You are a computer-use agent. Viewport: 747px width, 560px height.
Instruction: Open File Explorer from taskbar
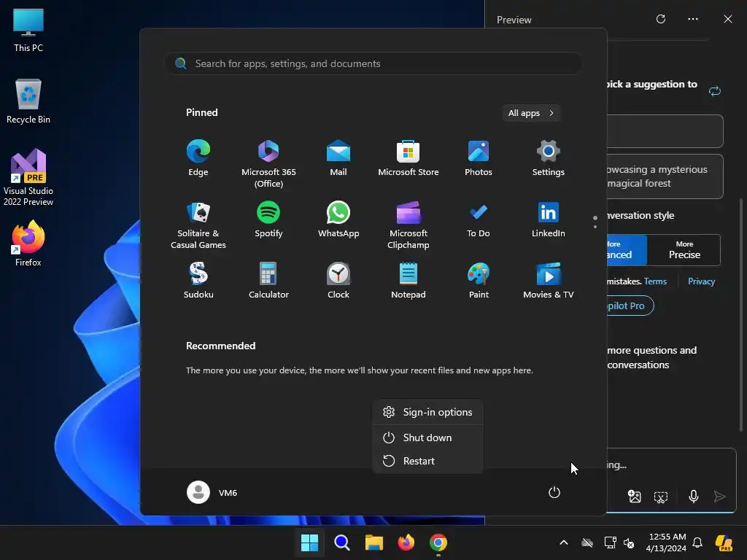click(x=374, y=542)
